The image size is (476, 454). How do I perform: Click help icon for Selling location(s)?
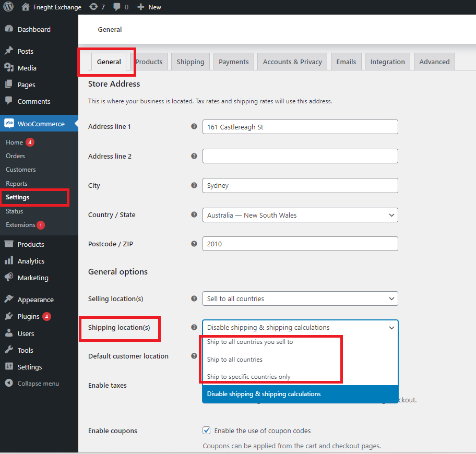tap(194, 298)
